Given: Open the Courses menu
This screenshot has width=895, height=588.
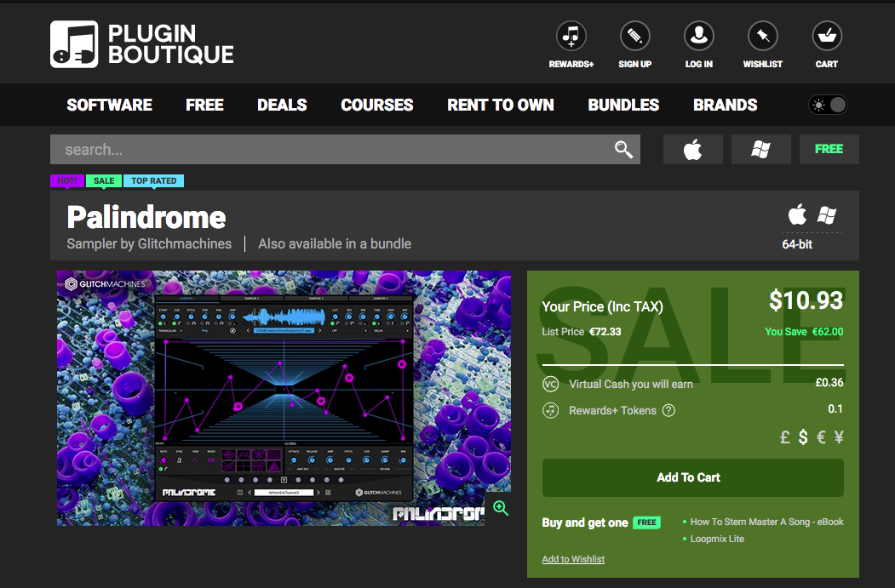Looking at the screenshot, I should point(376,105).
